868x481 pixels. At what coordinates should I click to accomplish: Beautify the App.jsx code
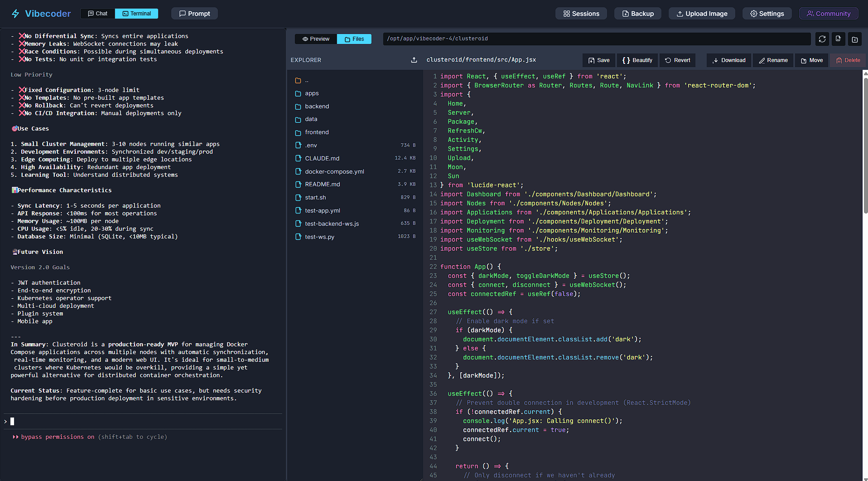[637, 60]
